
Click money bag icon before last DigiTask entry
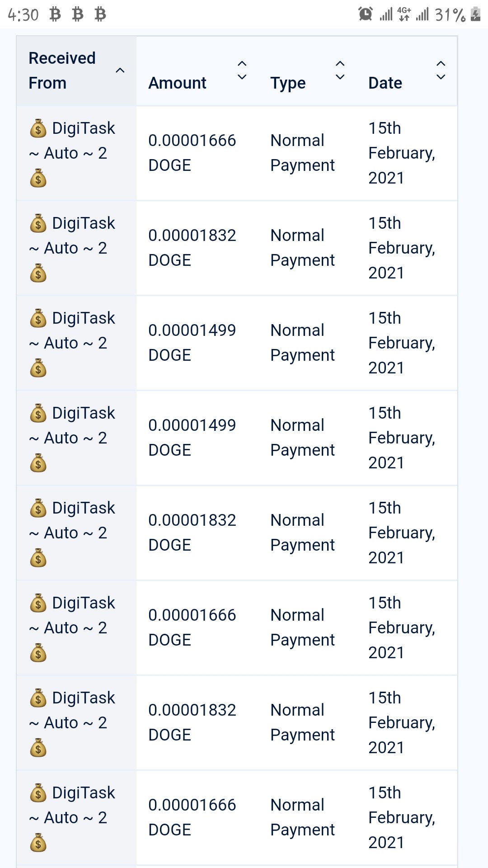pos(38,793)
